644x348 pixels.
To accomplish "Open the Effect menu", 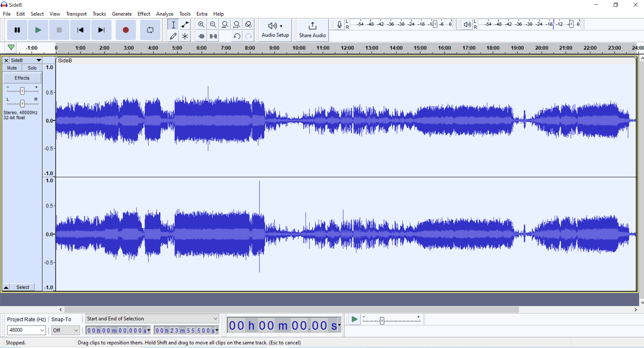I will [x=144, y=14].
